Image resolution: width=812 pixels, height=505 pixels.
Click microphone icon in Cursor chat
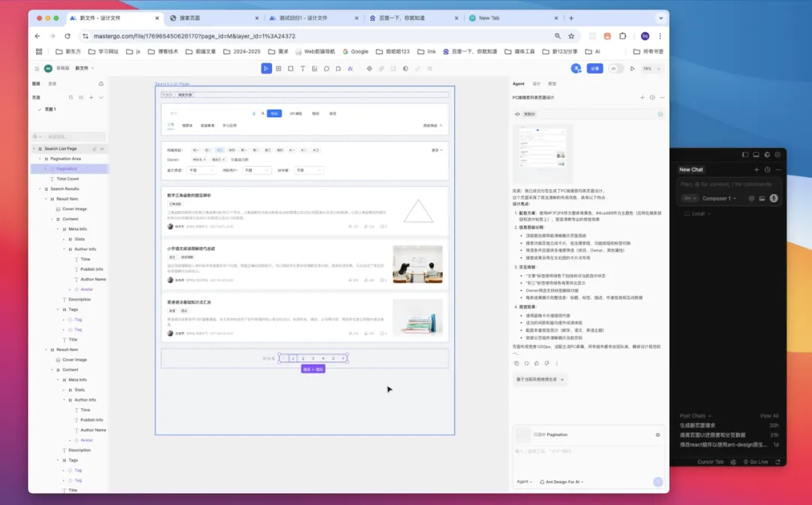tap(774, 198)
